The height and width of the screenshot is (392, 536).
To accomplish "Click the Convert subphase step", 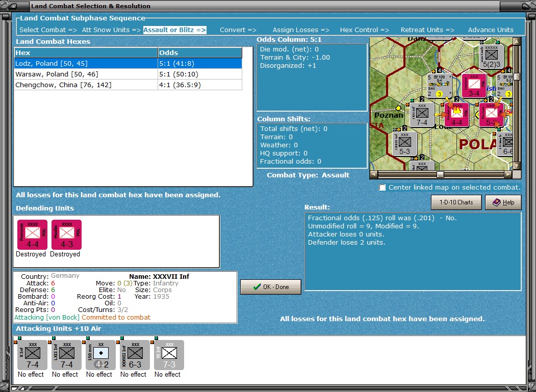I will coord(238,30).
